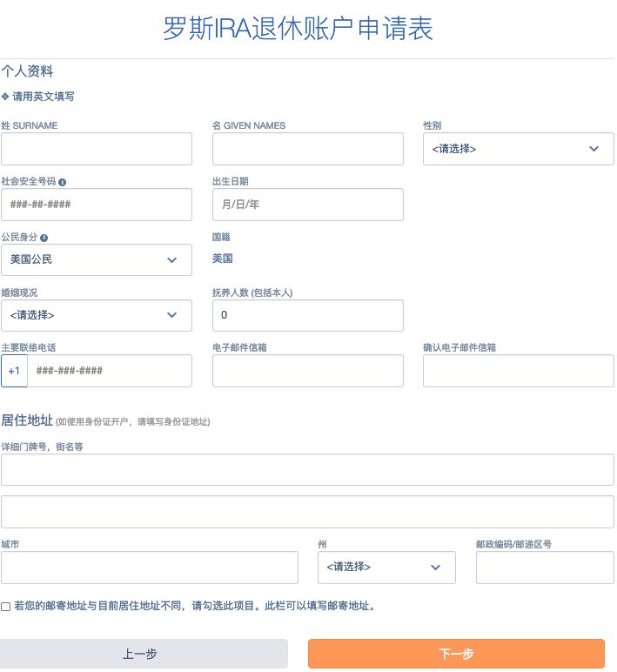Click the +1 country code box
The image size is (617, 672).
[14, 371]
